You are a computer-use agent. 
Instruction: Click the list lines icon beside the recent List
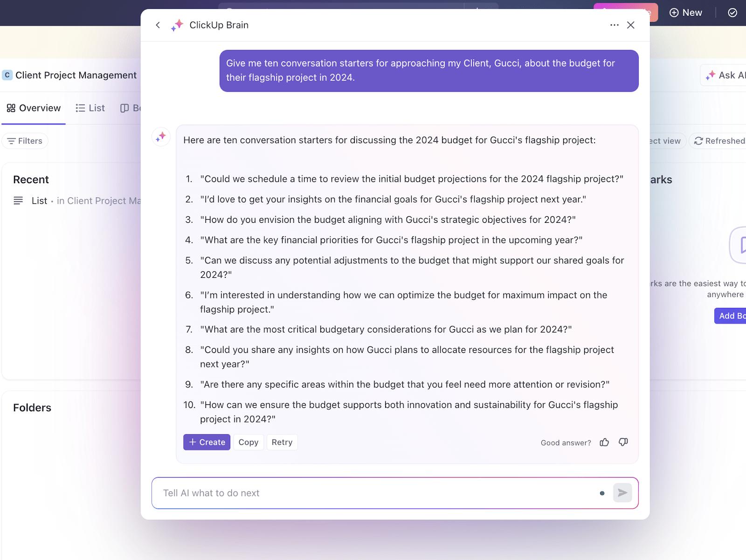click(18, 201)
